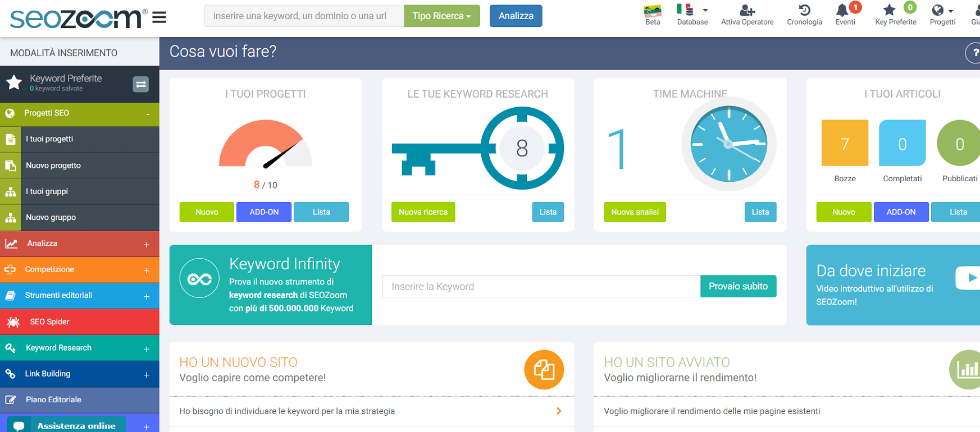Click Lista in I tuoi progetti card
The image size is (980, 432).
[x=321, y=212]
